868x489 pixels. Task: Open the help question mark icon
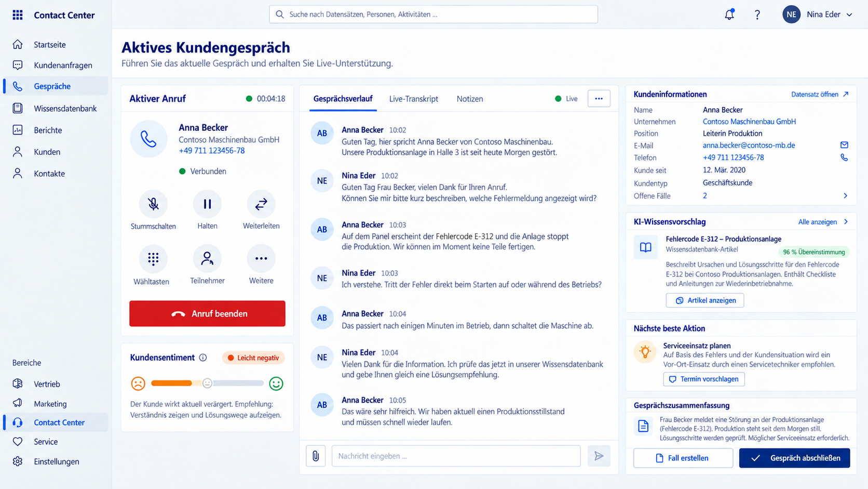[x=757, y=15]
